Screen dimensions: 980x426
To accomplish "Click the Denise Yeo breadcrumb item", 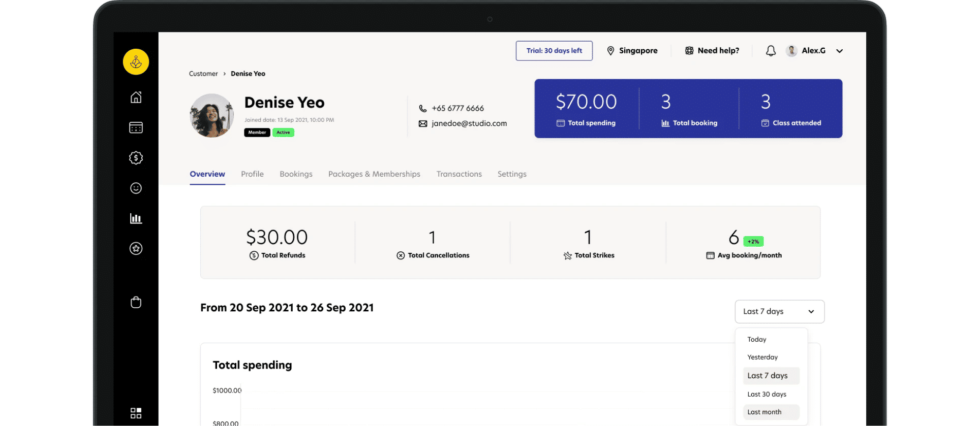I will click(x=248, y=74).
